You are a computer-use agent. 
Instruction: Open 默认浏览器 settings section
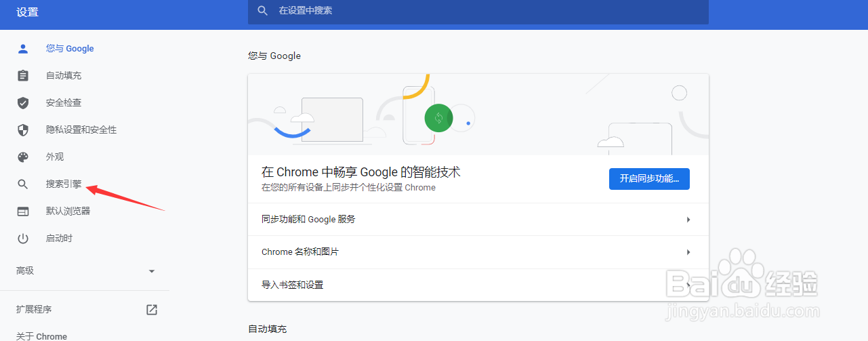tap(68, 211)
